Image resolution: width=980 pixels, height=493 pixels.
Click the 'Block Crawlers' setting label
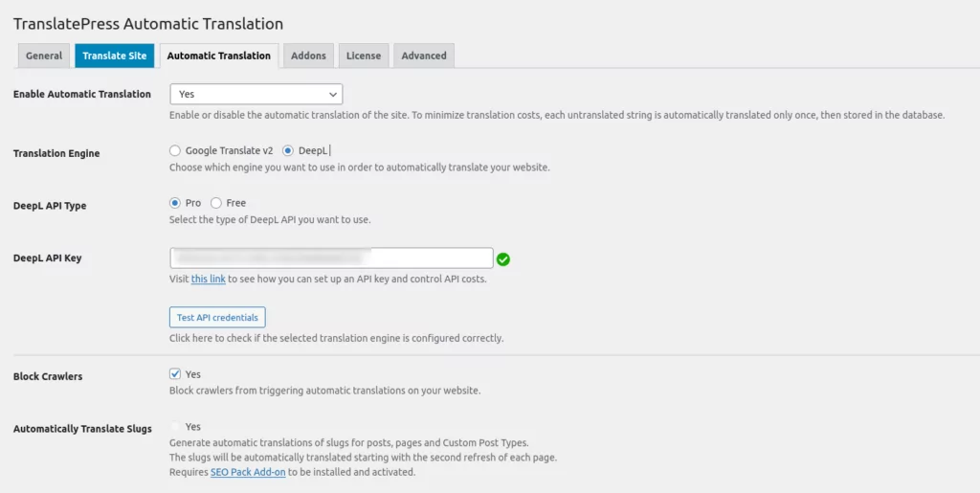click(x=48, y=377)
